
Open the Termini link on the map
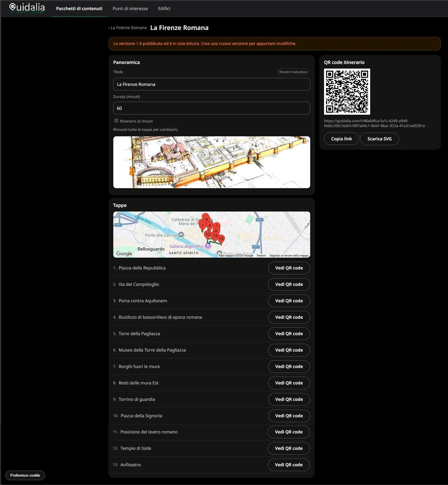(x=261, y=256)
